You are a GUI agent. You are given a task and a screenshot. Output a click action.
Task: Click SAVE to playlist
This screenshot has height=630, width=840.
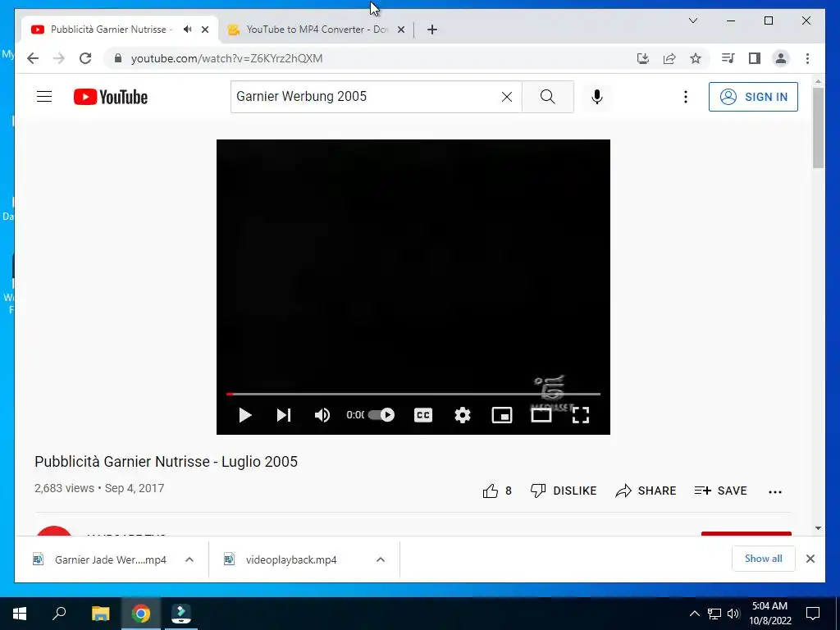[720, 491]
